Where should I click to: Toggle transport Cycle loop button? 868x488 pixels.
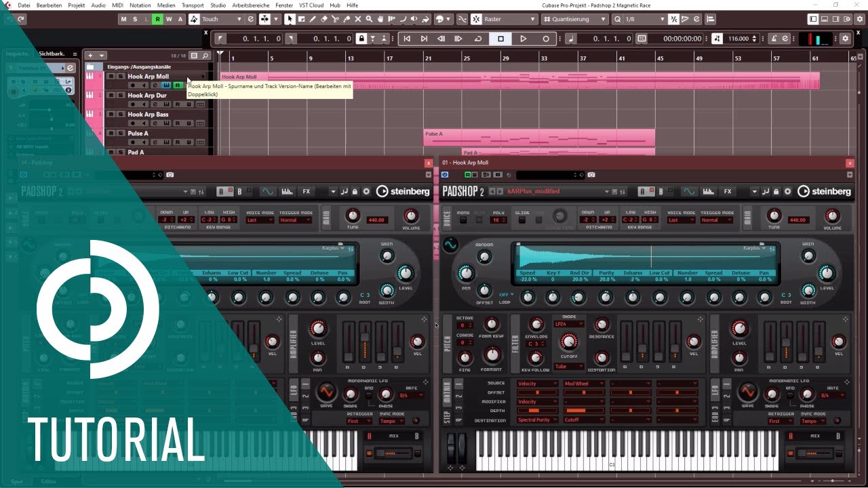pyautogui.click(x=478, y=39)
